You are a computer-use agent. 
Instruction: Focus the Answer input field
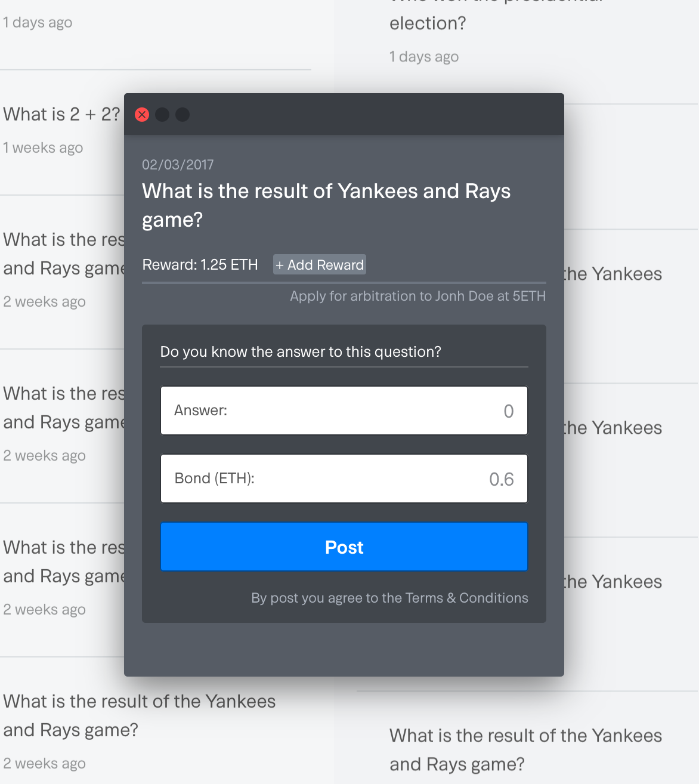344,410
